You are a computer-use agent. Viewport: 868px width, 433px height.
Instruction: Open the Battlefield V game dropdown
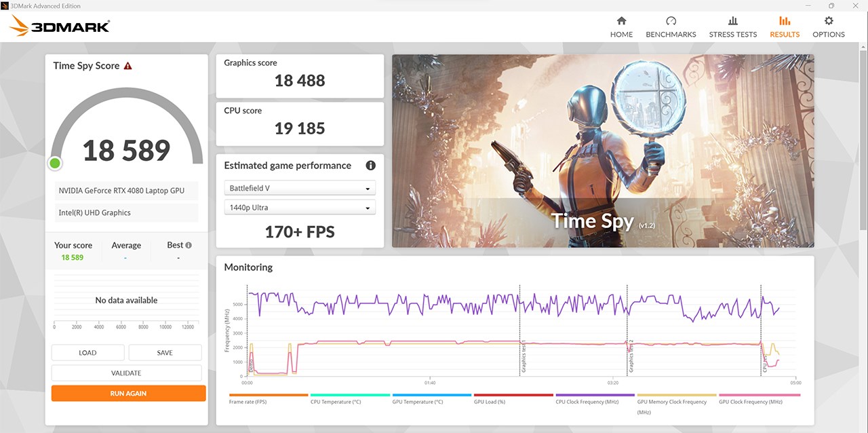click(300, 187)
